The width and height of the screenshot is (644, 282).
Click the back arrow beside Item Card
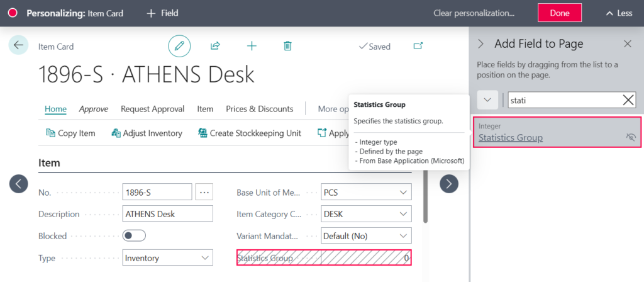click(x=18, y=45)
